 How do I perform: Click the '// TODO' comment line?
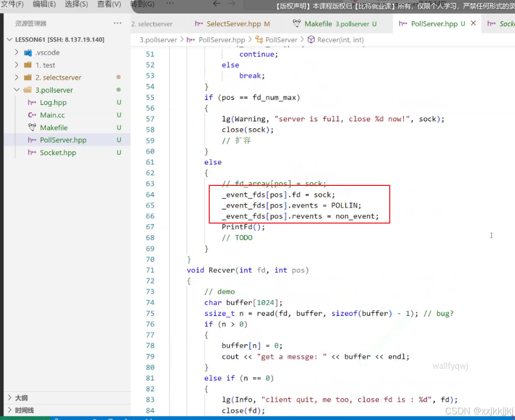[237, 238]
